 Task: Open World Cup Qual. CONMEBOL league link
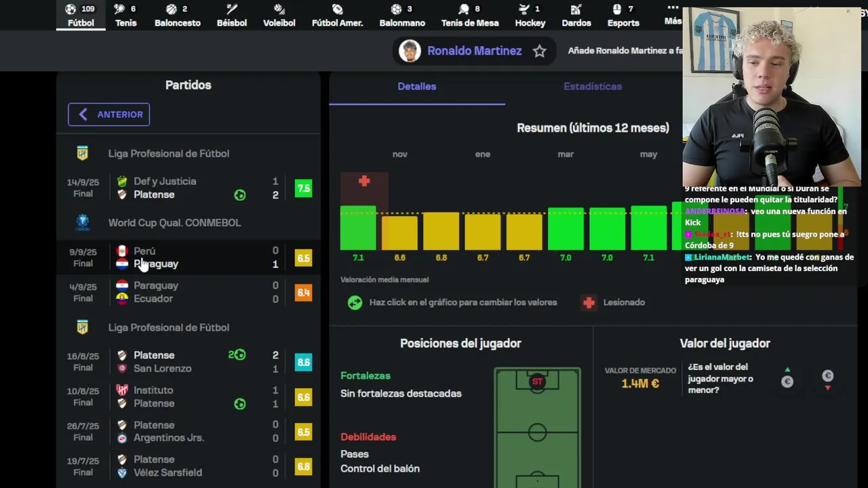[174, 222]
